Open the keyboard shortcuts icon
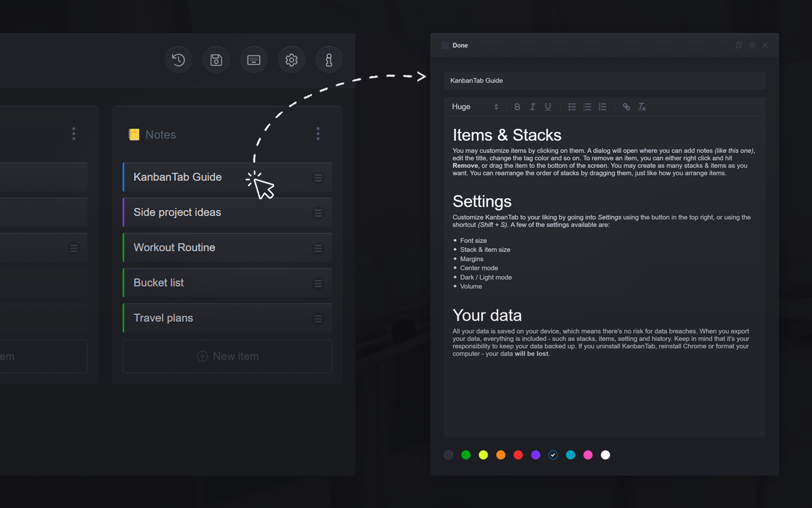 (254, 60)
